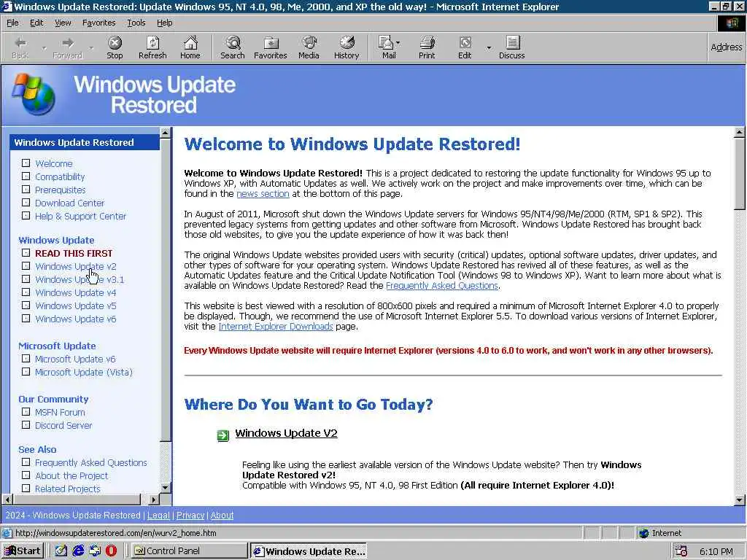Open Windows Update v5 sidebar link
The image size is (747, 560).
click(x=76, y=306)
